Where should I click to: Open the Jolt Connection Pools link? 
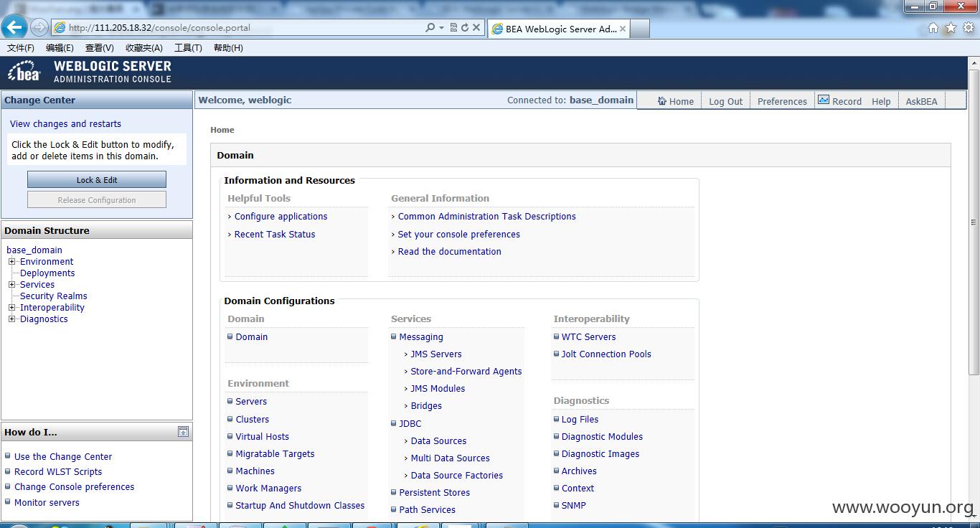click(x=606, y=354)
